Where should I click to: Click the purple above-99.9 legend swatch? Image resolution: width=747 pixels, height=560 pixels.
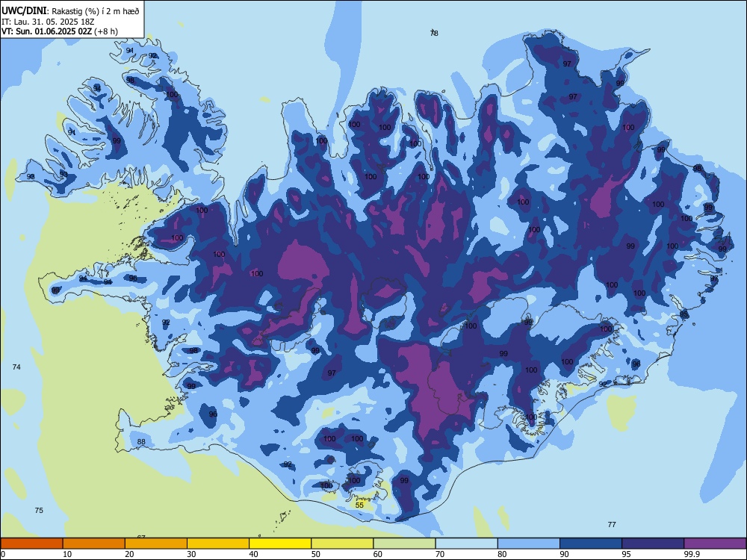[x=715, y=544]
